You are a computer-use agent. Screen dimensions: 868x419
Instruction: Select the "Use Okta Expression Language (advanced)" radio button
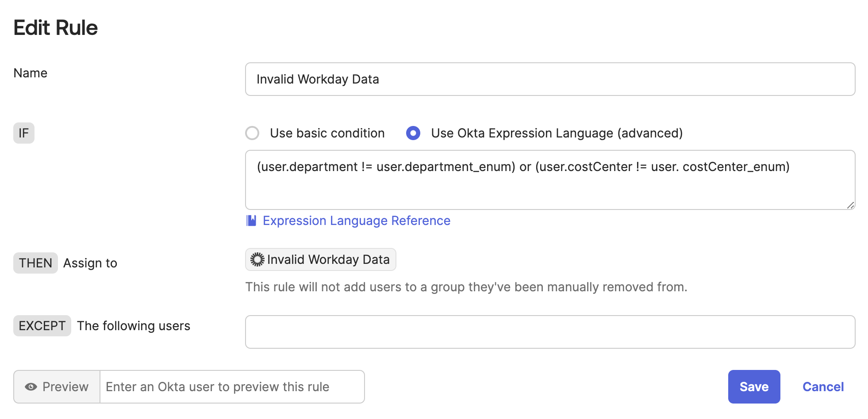tap(413, 133)
